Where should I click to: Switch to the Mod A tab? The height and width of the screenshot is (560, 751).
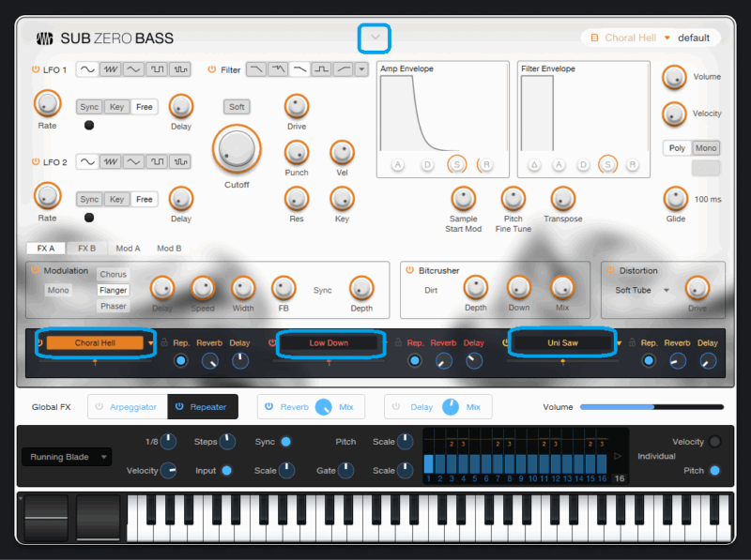pos(128,248)
